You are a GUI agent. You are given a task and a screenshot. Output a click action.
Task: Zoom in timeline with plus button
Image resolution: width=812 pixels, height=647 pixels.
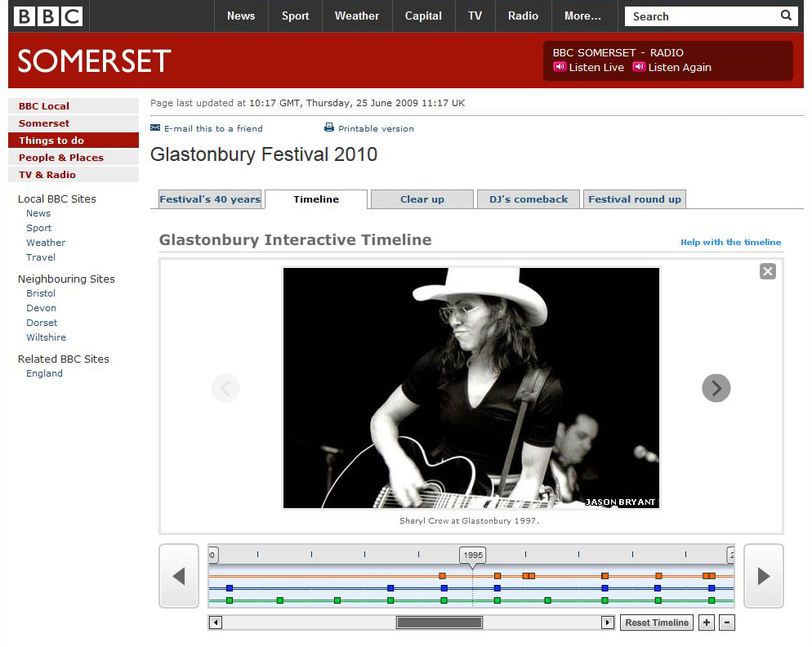[x=707, y=622]
